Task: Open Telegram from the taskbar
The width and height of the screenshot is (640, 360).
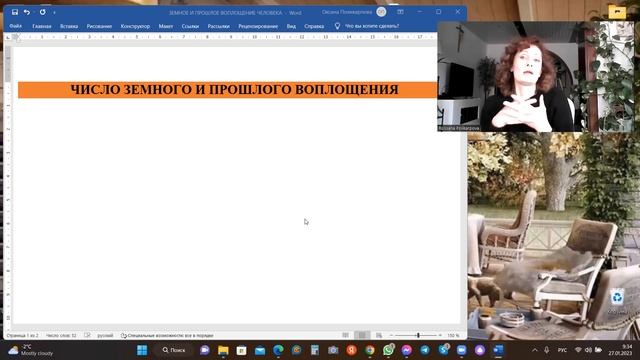Action: point(425,350)
